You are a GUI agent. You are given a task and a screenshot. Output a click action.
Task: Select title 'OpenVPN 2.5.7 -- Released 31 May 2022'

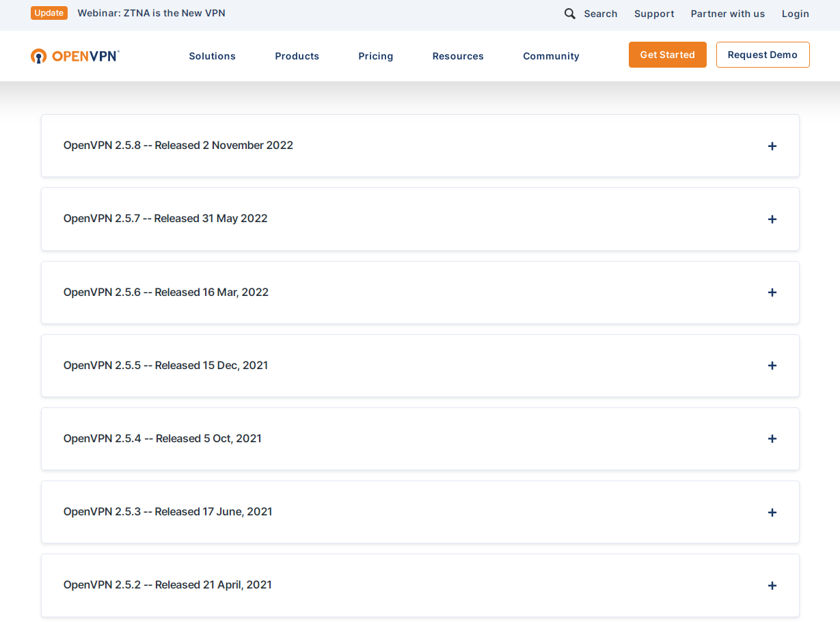pyautogui.click(x=165, y=219)
